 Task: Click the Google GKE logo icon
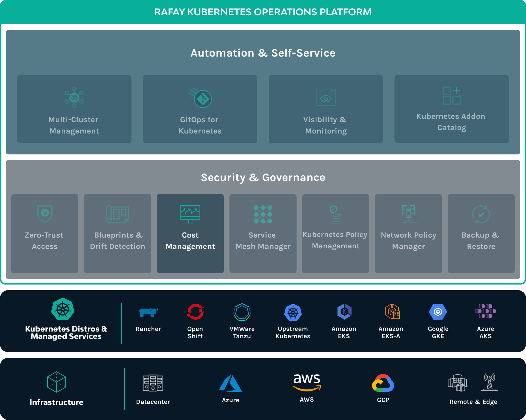[x=438, y=312]
